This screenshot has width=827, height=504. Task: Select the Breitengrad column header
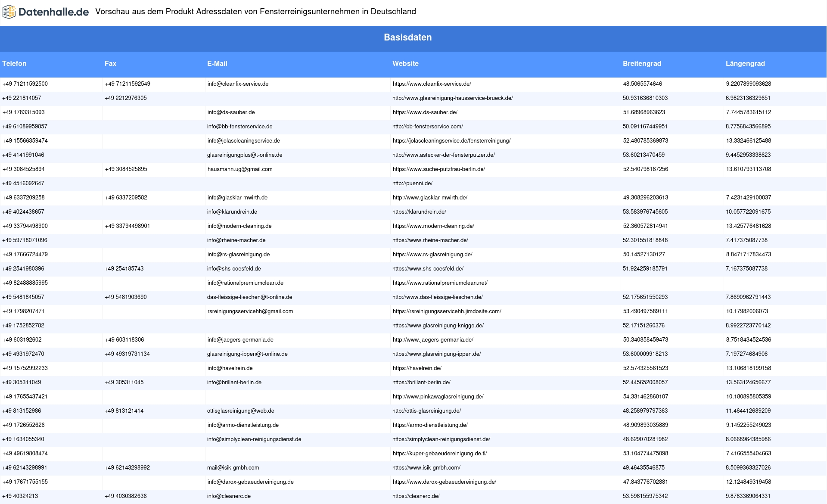pos(642,63)
